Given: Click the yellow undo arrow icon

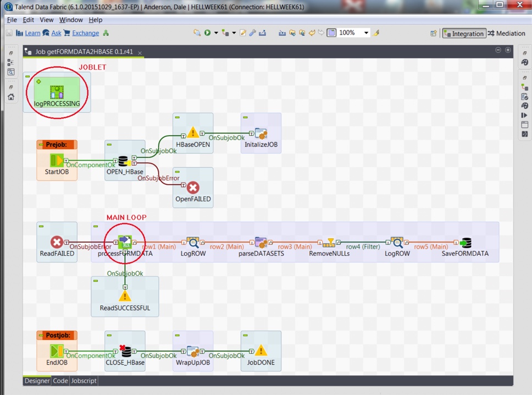Looking at the screenshot, I should [x=312, y=32].
